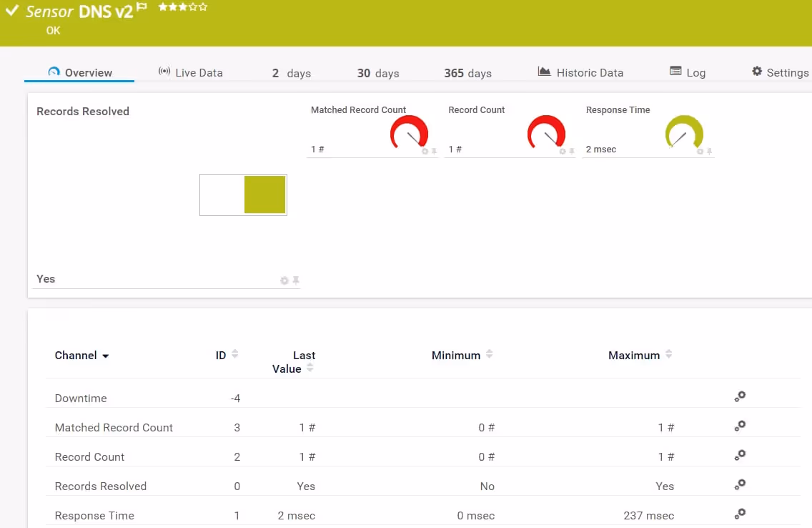
Task: Edit channel settings for Response Time row
Action: (x=741, y=514)
